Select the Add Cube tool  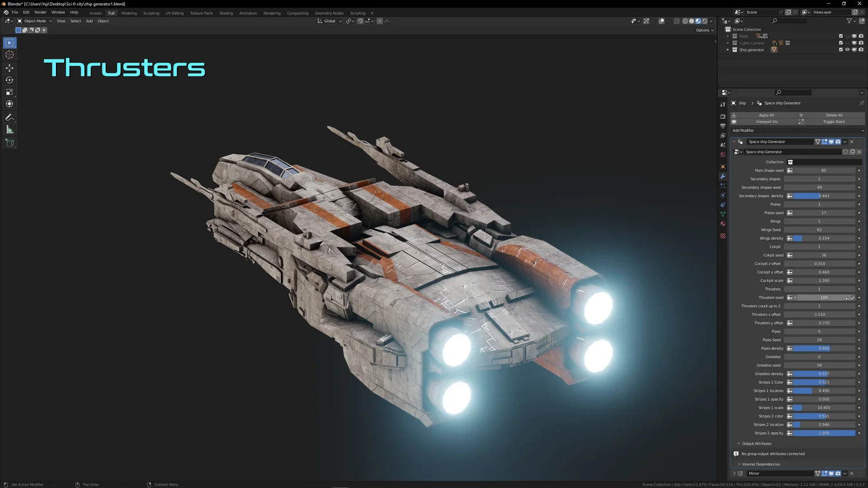9,143
